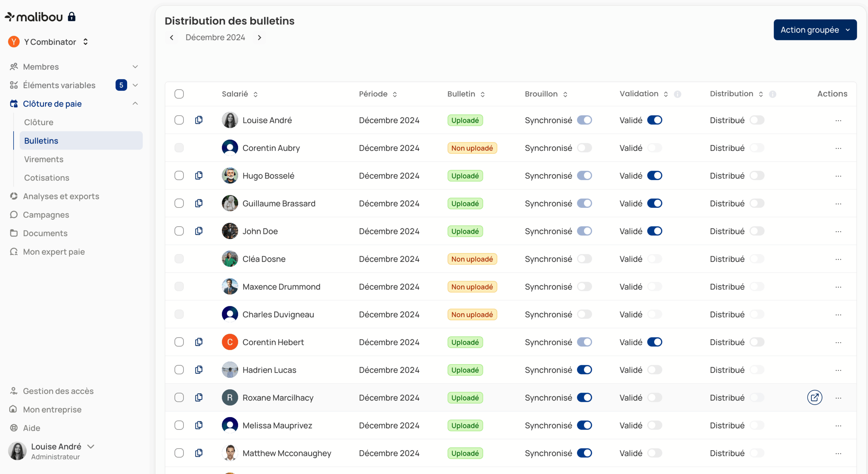The height and width of the screenshot is (474, 868).
Task: Go to Analyses et exports
Action: 61,196
